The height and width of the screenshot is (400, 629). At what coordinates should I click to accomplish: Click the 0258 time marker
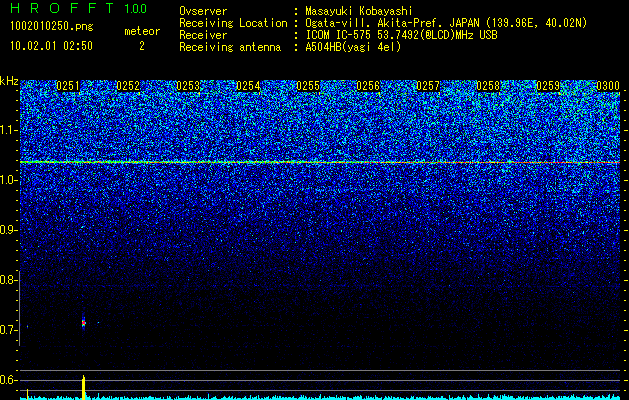pyautogui.click(x=488, y=86)
